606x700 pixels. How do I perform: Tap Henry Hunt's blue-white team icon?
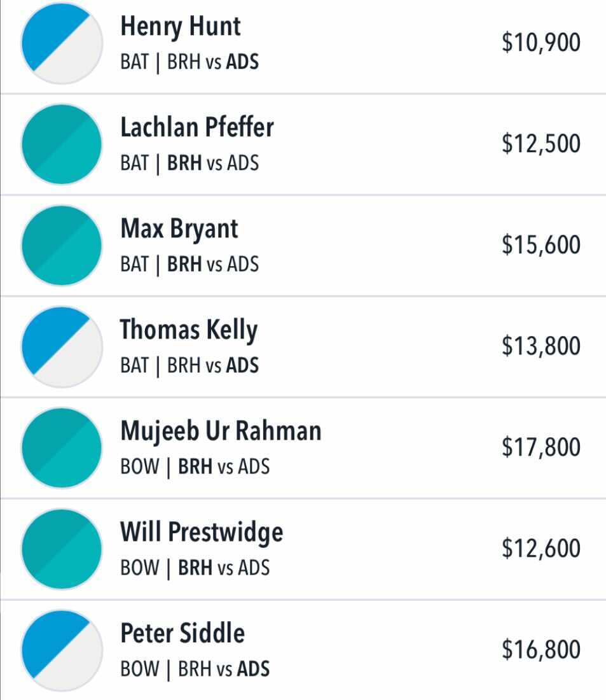[x=62, y=43]
